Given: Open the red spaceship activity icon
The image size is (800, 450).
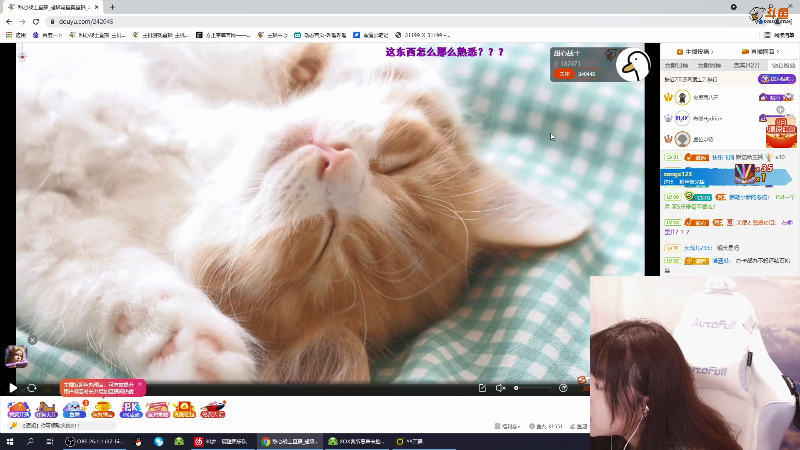Looking at the screenshot, I should (x=213, y=409).
